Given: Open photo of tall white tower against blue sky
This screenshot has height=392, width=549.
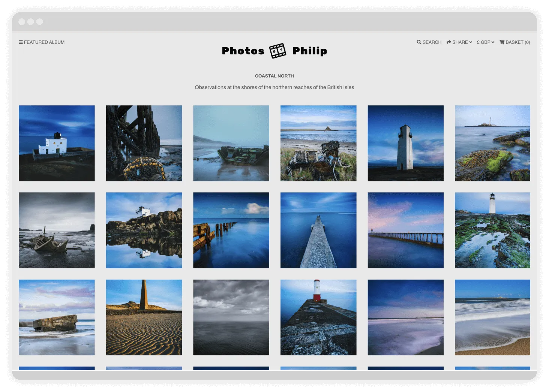Looking at the screenshot, I should [x=406, y=143].
